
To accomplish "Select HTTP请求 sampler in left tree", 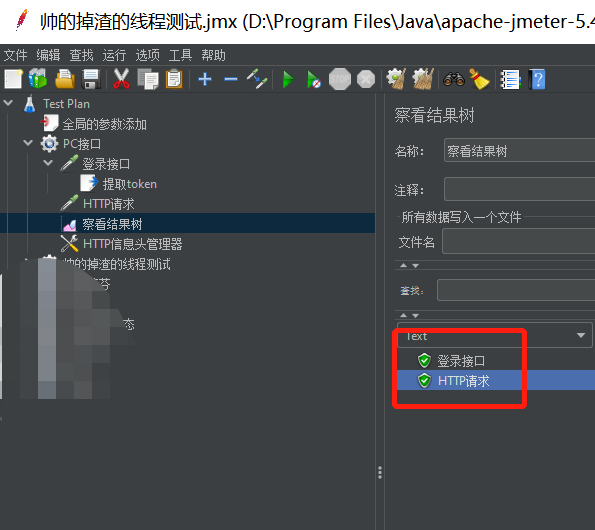I will pos(109,204).
